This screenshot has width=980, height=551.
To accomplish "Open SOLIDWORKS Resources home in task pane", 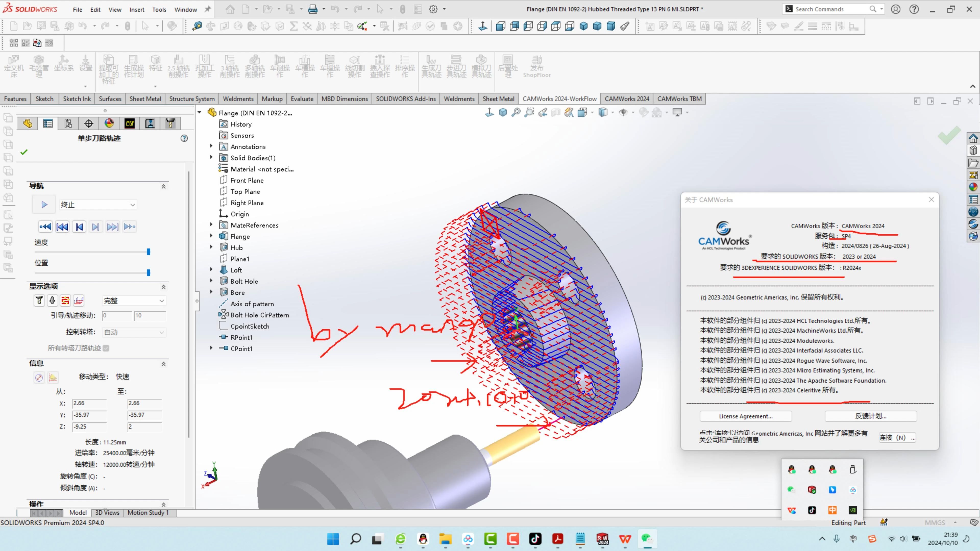I will click(973, 138).
